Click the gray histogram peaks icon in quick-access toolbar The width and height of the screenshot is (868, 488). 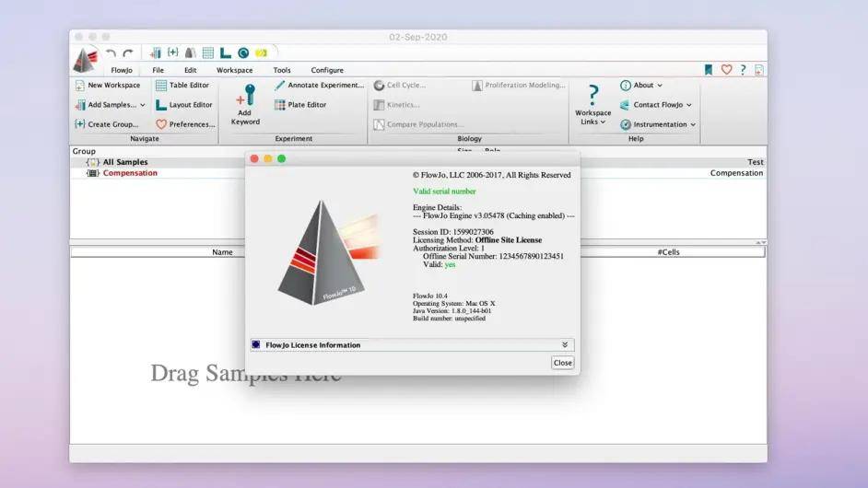coord(190,52)
